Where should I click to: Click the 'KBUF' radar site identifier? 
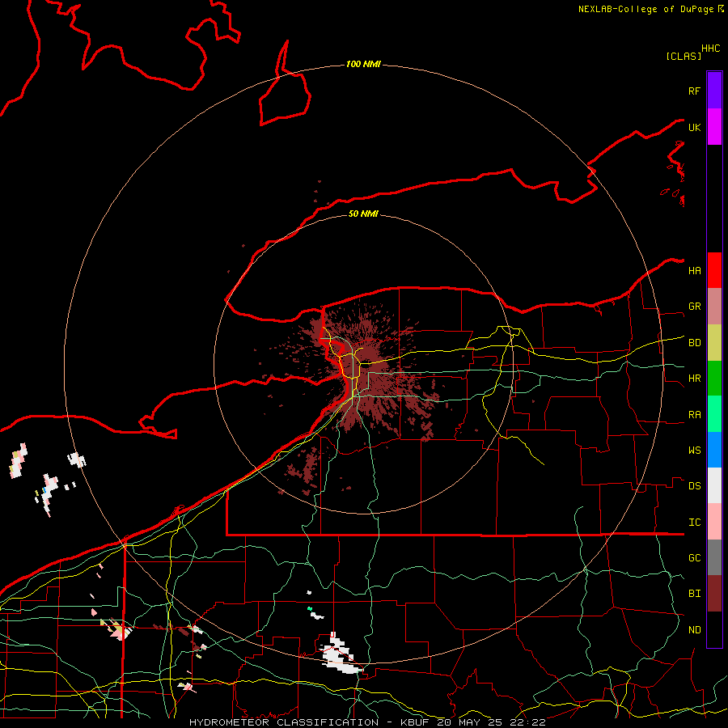coord(415,722)
